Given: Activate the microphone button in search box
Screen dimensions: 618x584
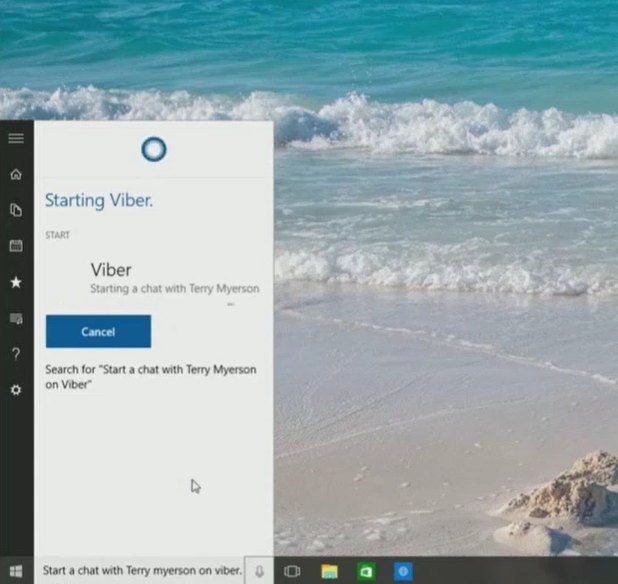Looking at the screenshot, I should tap(259, 571).
